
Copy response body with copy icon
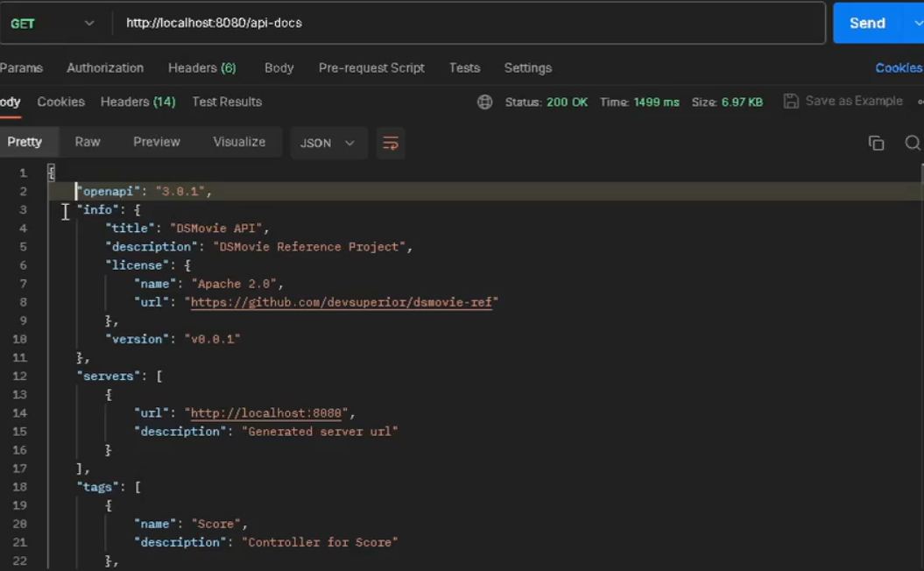click(875, 143)
